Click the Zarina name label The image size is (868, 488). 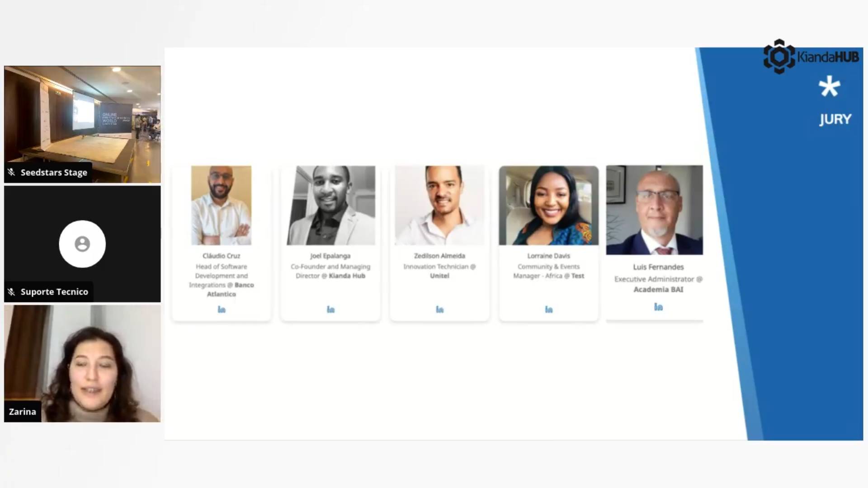click(x=23, y=412)
